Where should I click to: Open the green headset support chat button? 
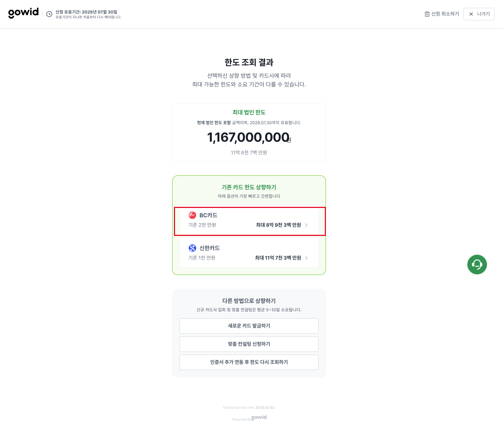coord(477,265)
